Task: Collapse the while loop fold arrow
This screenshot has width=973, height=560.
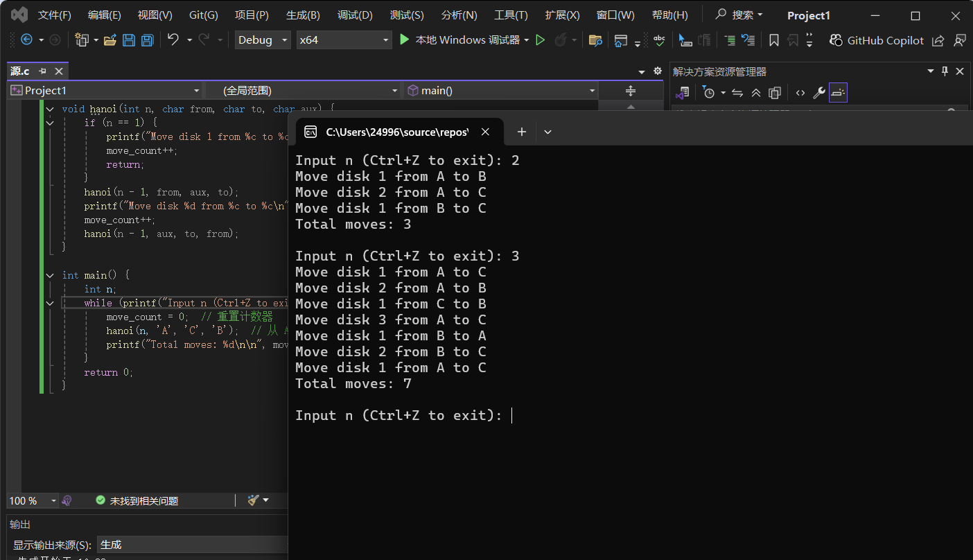Action: click(49, 303)
